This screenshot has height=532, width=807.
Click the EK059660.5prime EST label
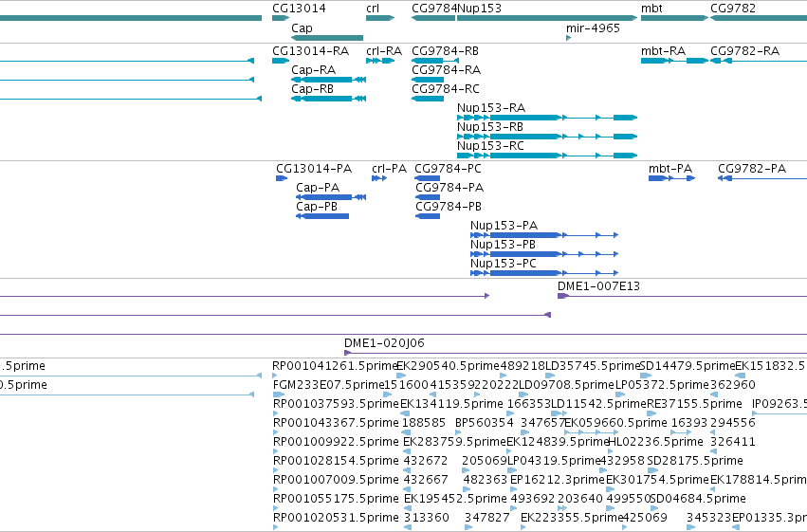click(x=616, y=423)
